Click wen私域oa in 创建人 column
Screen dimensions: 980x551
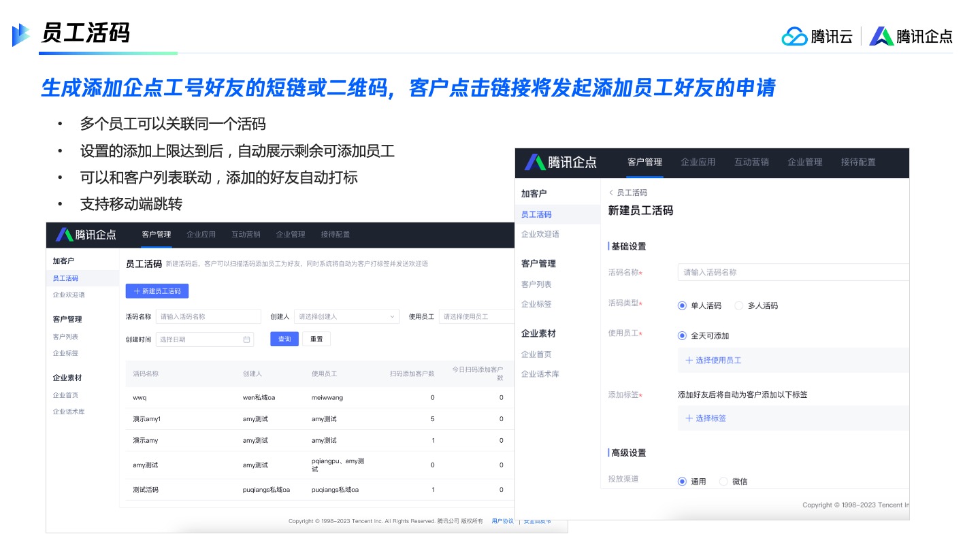tap(259, 397)
